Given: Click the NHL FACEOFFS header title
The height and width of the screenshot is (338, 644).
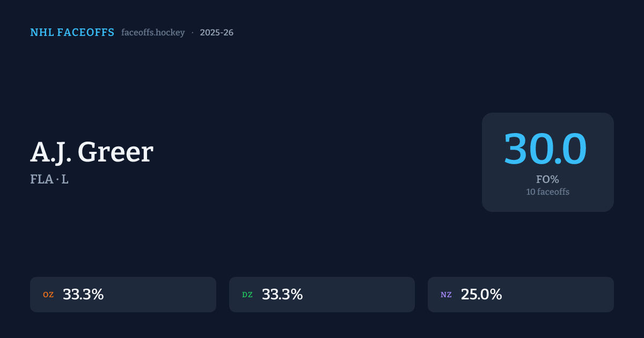Looking at the screenshot, I should point(72,33).
